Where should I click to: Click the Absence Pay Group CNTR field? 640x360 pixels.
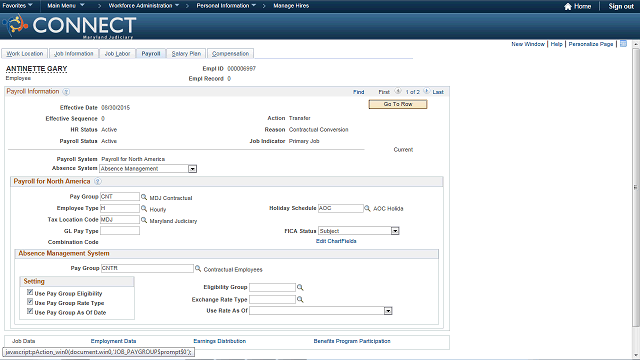[x=147, y=268]
